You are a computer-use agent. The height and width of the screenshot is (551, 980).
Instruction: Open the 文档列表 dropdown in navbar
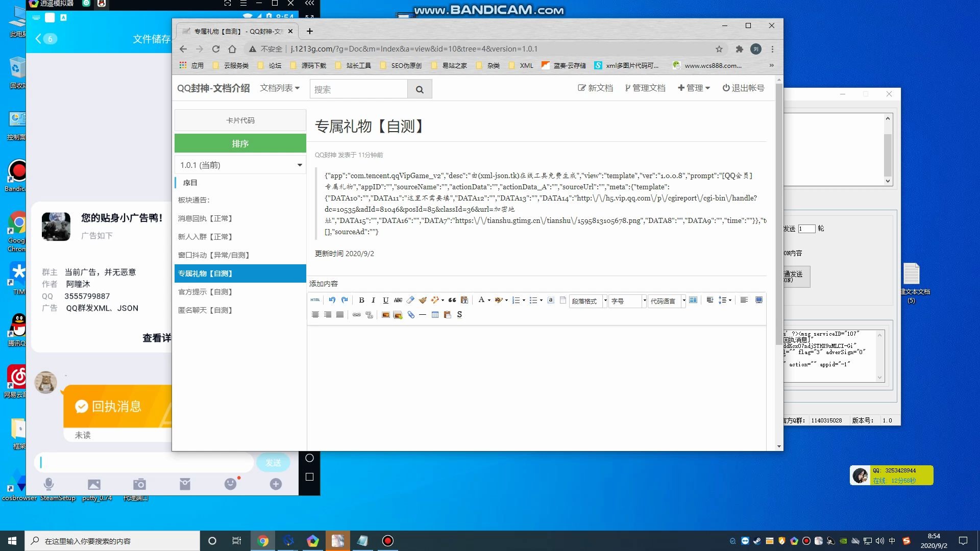[x=280, y=88]
